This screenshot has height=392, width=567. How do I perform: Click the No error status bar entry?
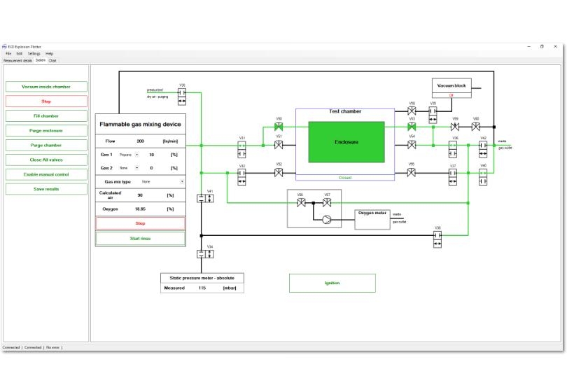[52, 347]
